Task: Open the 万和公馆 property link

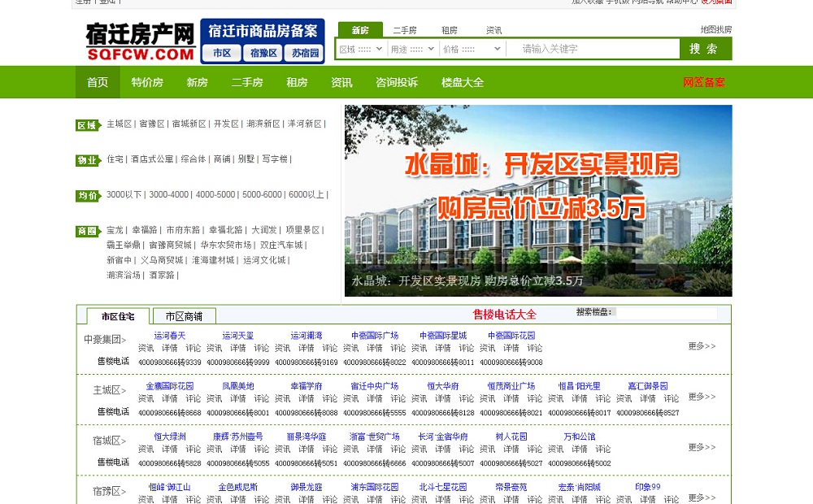Action: 579,437
